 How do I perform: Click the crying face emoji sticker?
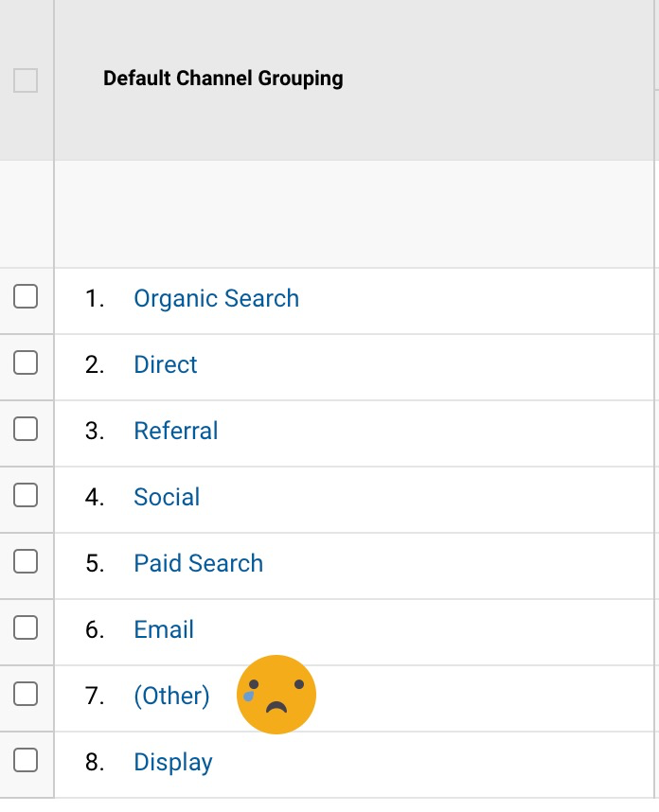click(x=276, y=695)
